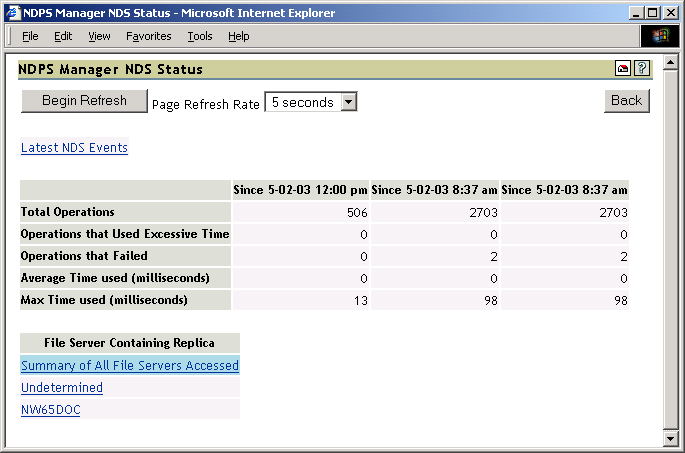685x453 pixels.
Task: Open the Tools menu
Action: point(200,36)
